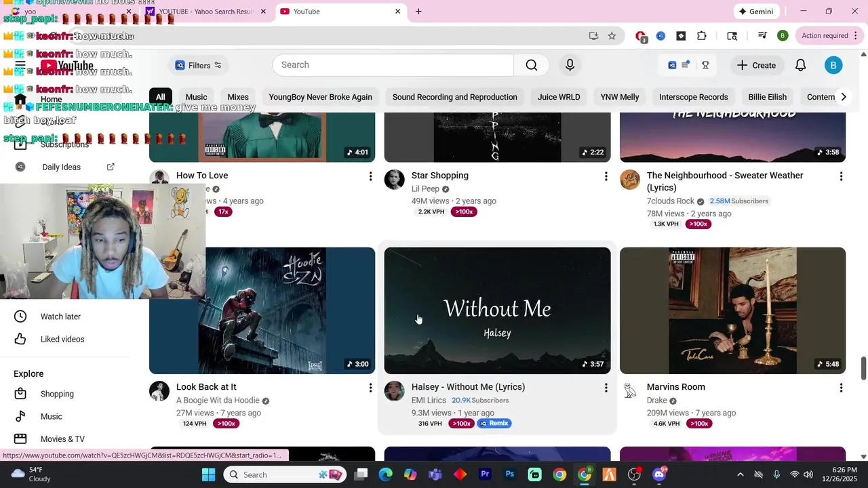Screen dimensions: 868x488
Task: Open Chrome extensions puzzle icon
Action: 702,36
